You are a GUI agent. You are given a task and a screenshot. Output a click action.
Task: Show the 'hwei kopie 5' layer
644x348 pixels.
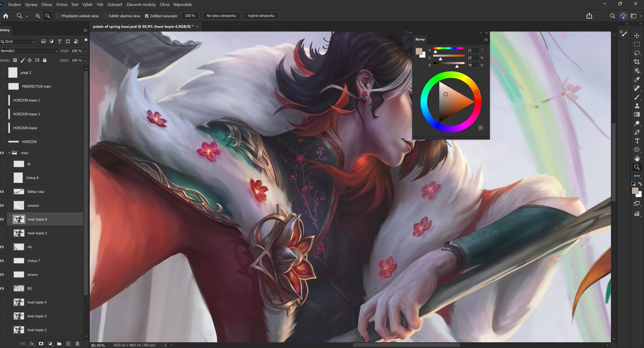tap(3, 233)
